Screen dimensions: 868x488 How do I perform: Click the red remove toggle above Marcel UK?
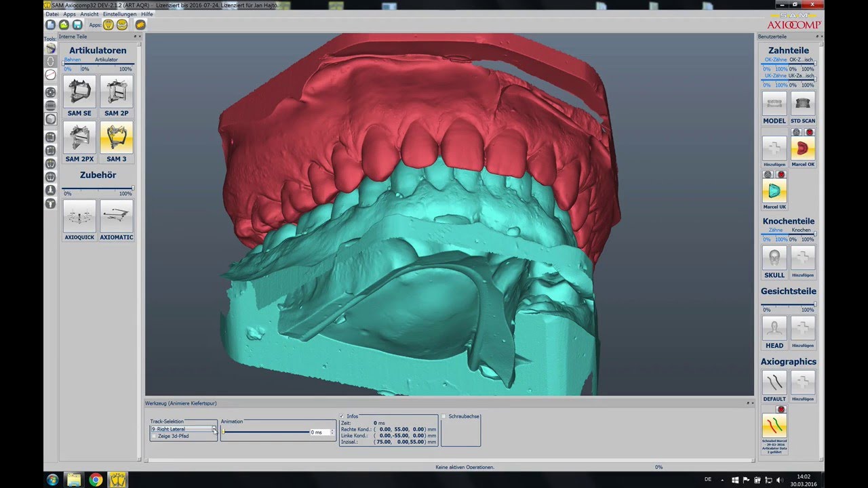click(x=781, y=175)
